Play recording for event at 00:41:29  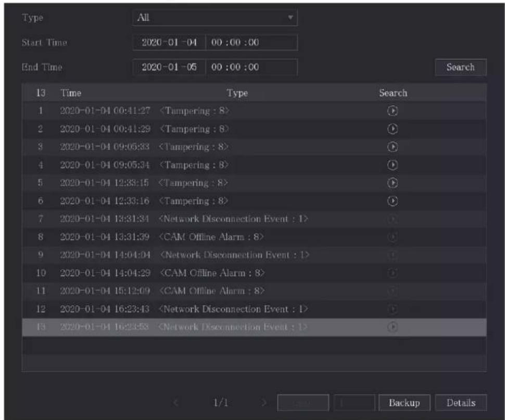pyautogui.click(x=392, y=129)
